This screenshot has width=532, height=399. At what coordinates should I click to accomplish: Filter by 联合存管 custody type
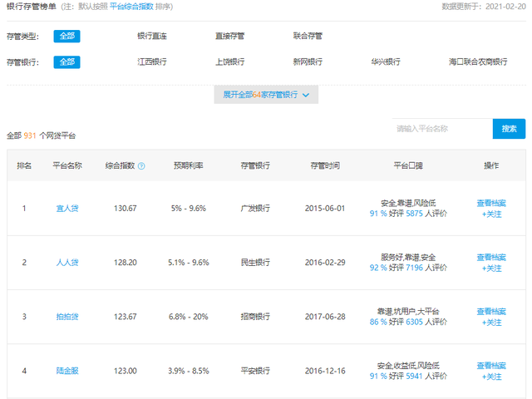pos(308,36)
